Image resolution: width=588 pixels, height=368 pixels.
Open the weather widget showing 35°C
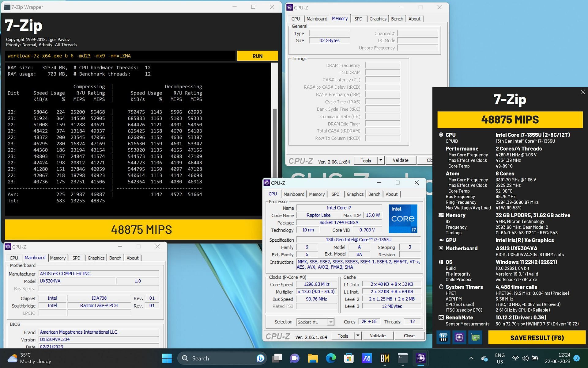(x=30, y=358)
